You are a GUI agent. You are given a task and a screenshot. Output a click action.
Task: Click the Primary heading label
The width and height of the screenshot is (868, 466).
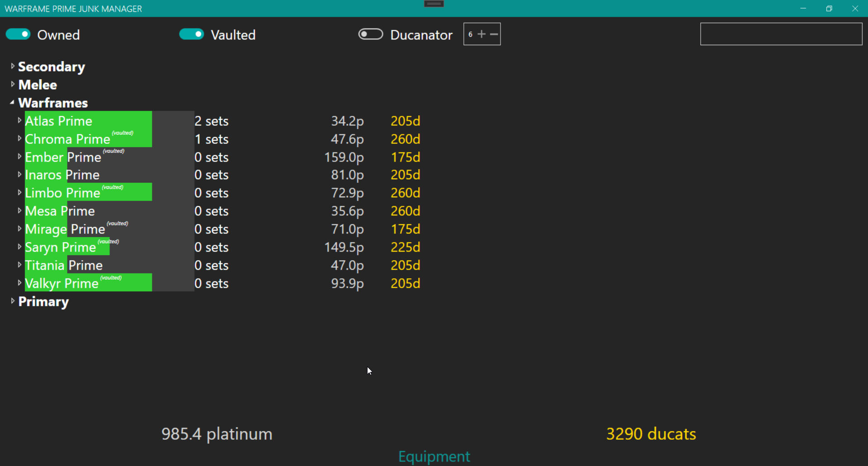coord(43,302)
